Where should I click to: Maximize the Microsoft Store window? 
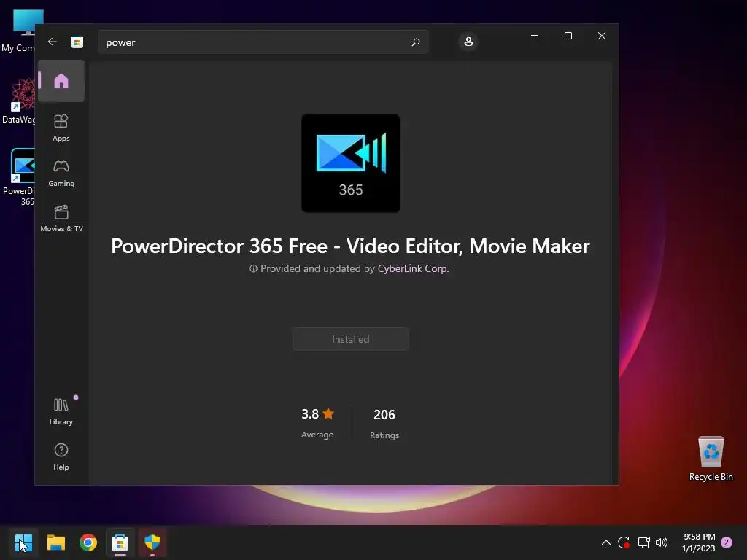click(x=568, y=36)
